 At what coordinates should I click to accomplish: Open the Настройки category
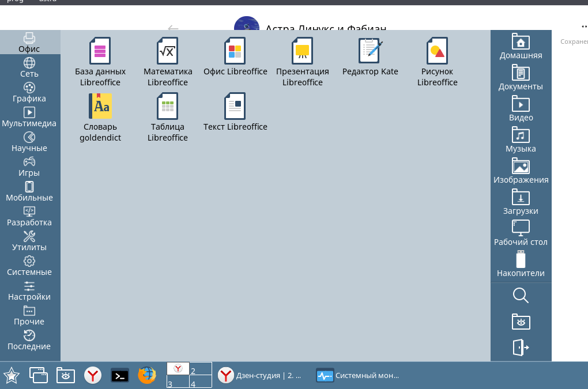tap(29, 290)
